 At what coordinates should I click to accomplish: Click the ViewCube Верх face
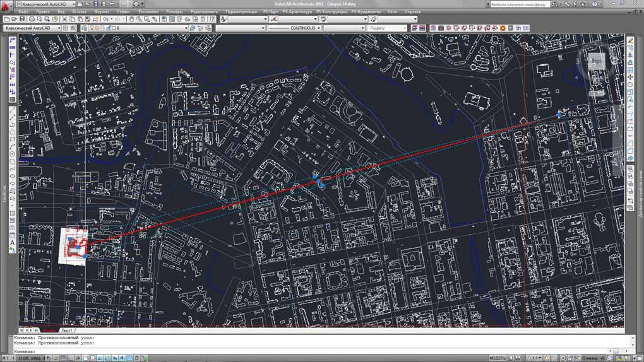pyautogui.click(x=595, y=62)
